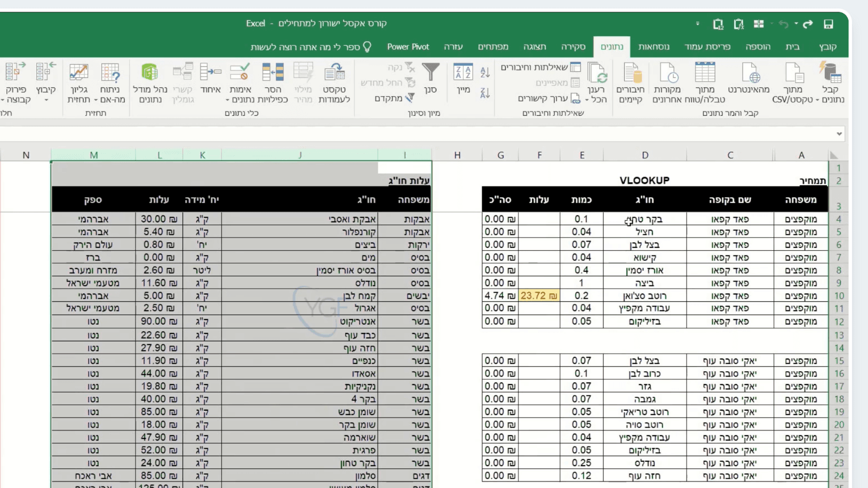Screen dimensions: 868x488
Task: Click the Clear filter option (נקה)
Action: pos(402,67)
